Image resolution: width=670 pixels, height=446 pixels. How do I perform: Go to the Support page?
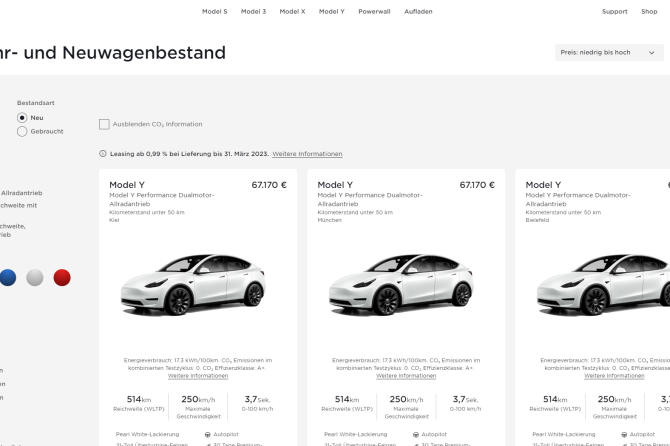[614, 12]
